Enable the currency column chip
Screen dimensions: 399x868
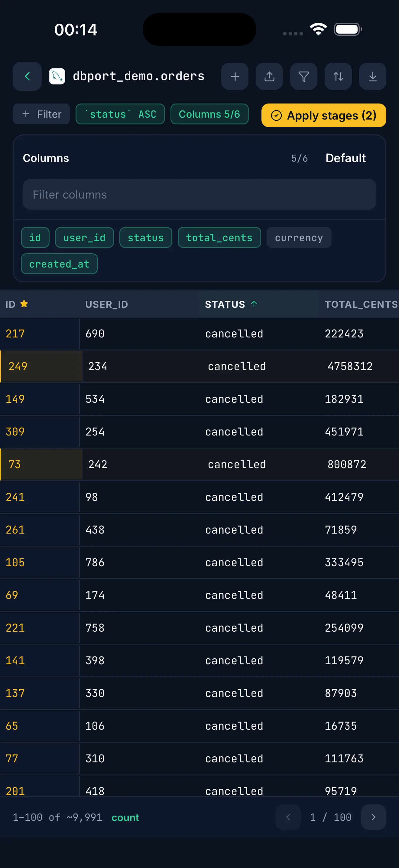coord(299,238)
